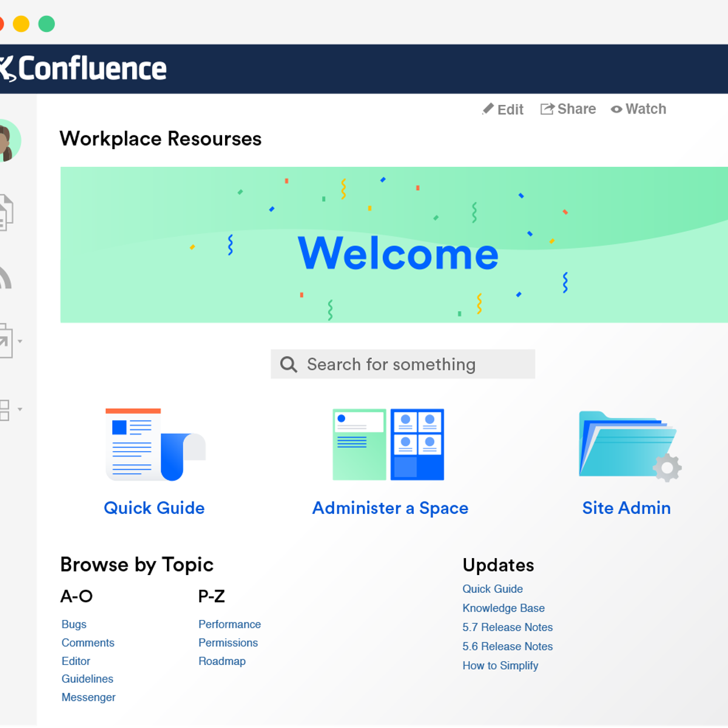The height and width of the screenshot is (728, 728).
Task: Select the Administer a Space illustration
Action: 388,445
